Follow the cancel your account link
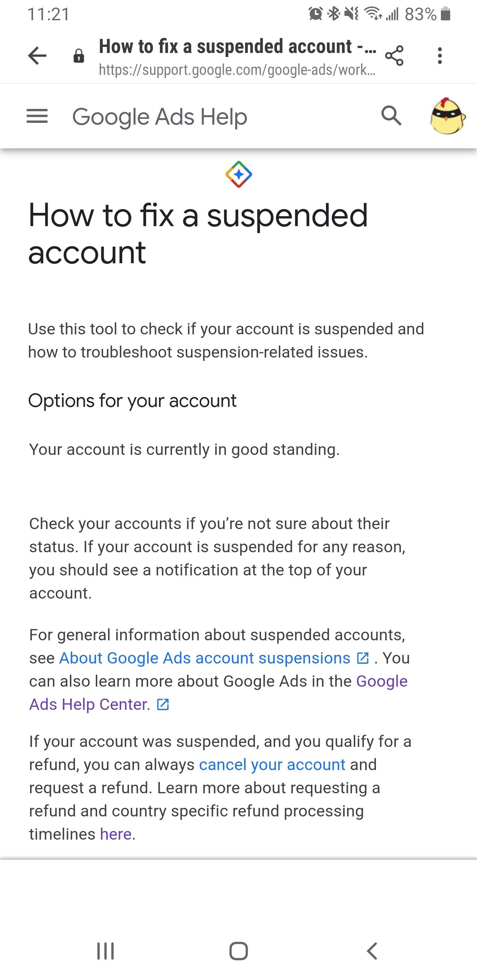The image size is (477, 980). pyautogui.click(x=272, y=764)
